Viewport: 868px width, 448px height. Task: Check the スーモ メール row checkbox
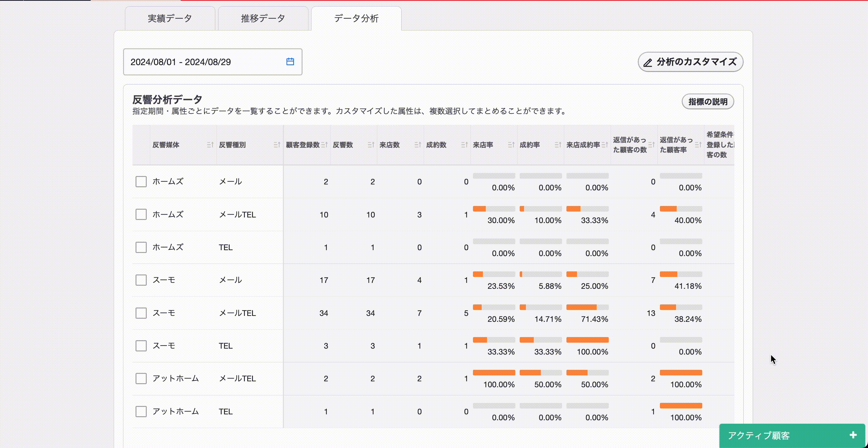pyautogui.click(x=141, y=280)
